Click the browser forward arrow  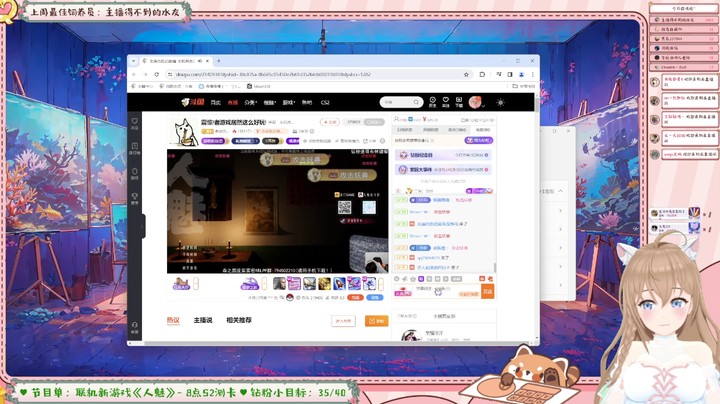[145, 74]
